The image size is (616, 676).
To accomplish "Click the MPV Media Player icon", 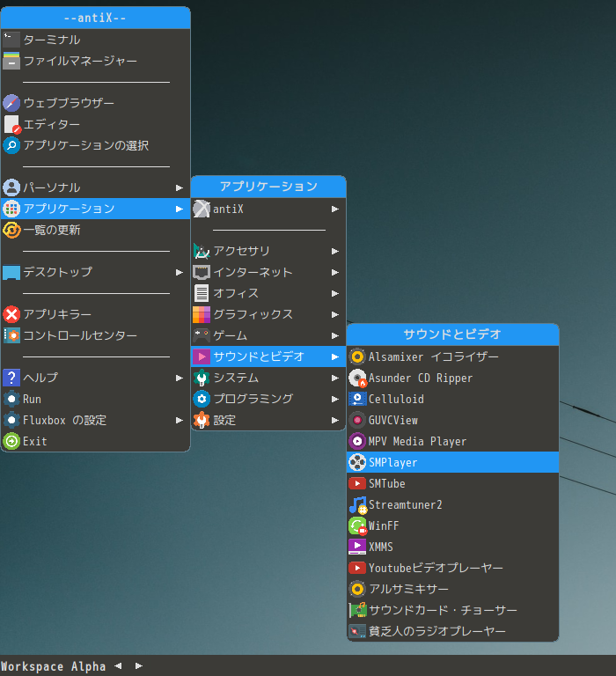I will click(357, 441).
